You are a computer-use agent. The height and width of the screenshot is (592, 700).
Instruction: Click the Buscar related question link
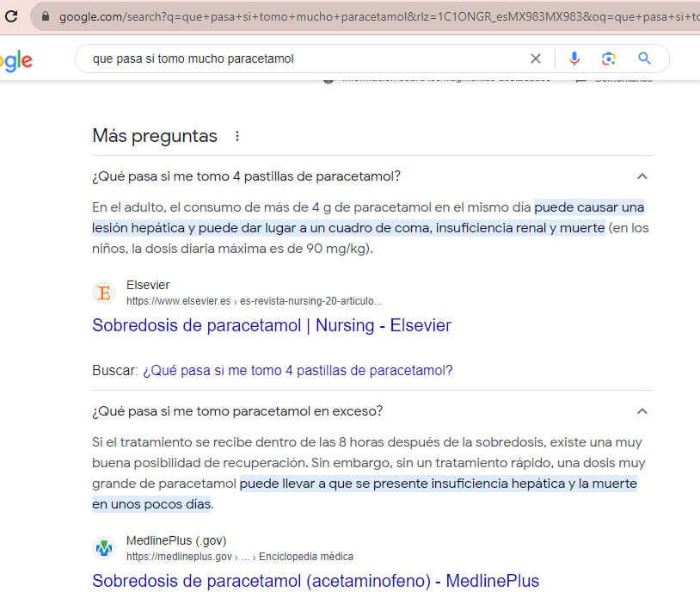[x=297, y=370]
